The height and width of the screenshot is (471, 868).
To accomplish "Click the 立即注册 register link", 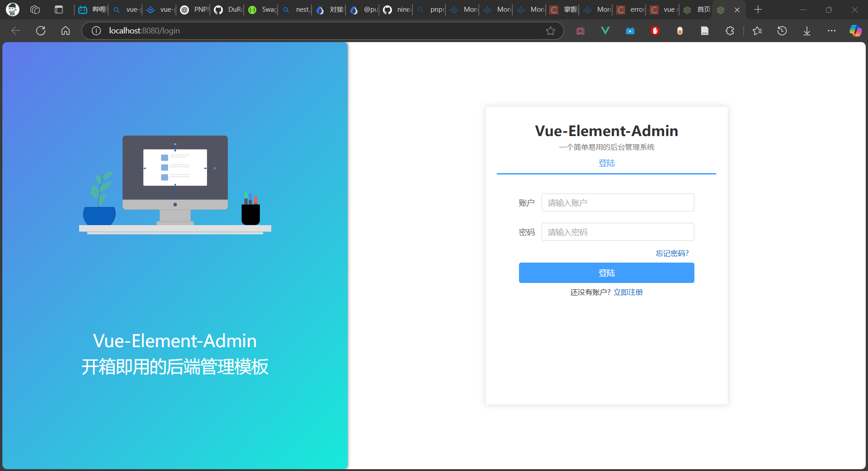I will pos(628,292).
